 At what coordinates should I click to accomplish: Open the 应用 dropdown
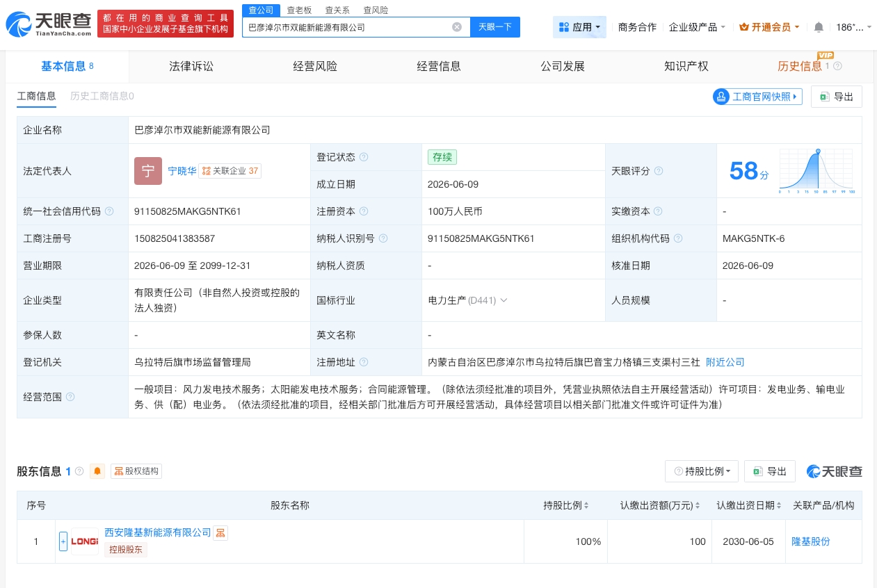pyautogui.click(x=580, y=27)
